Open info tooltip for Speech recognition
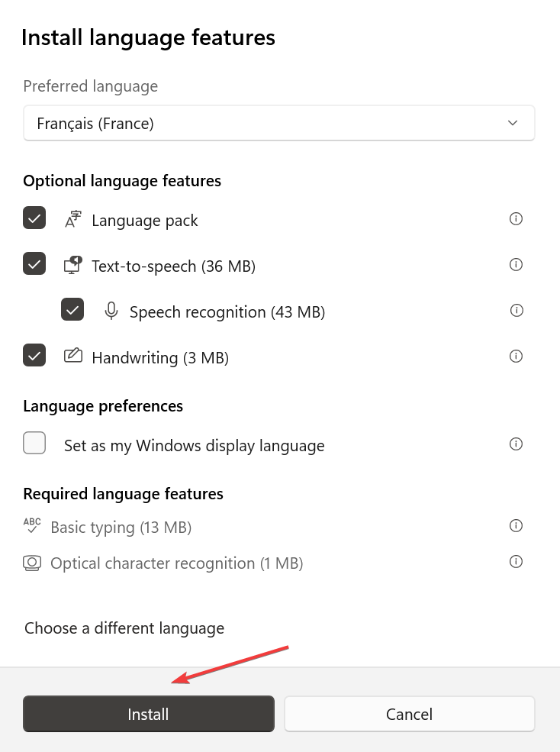Viewport: 560px width, 752px height. tap(517, 310)
